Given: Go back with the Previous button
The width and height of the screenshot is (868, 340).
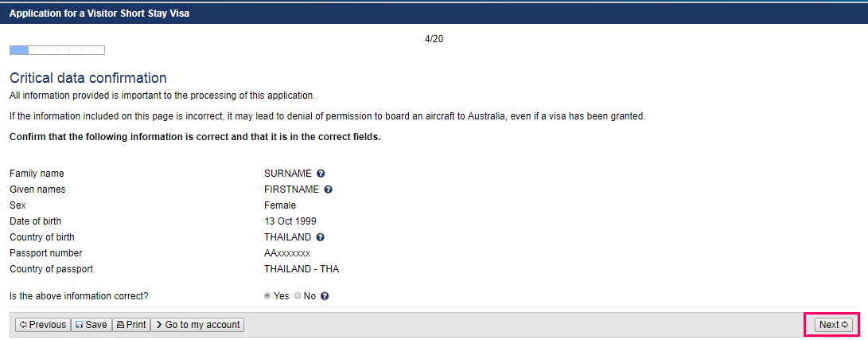Looking at the screenshot, I should [43, 325].
